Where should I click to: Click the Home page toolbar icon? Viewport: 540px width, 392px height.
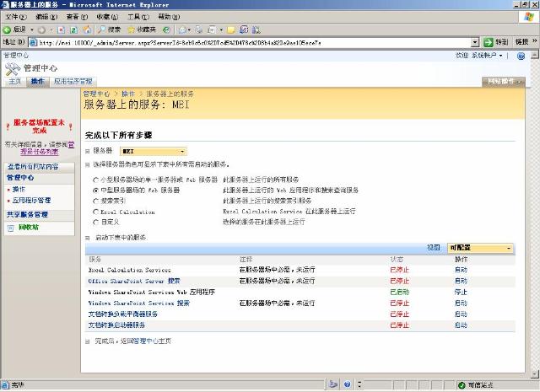point(87,30)
